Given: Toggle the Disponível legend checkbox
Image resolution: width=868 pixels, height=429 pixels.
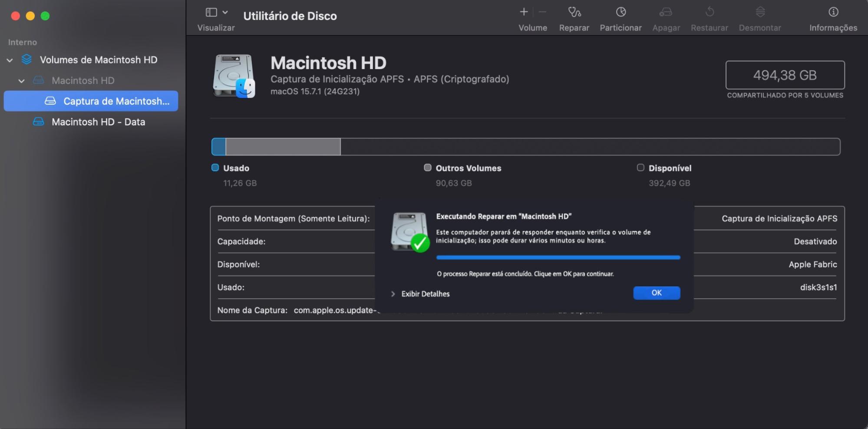Looking at the screenshot, I should coord(640,168).
